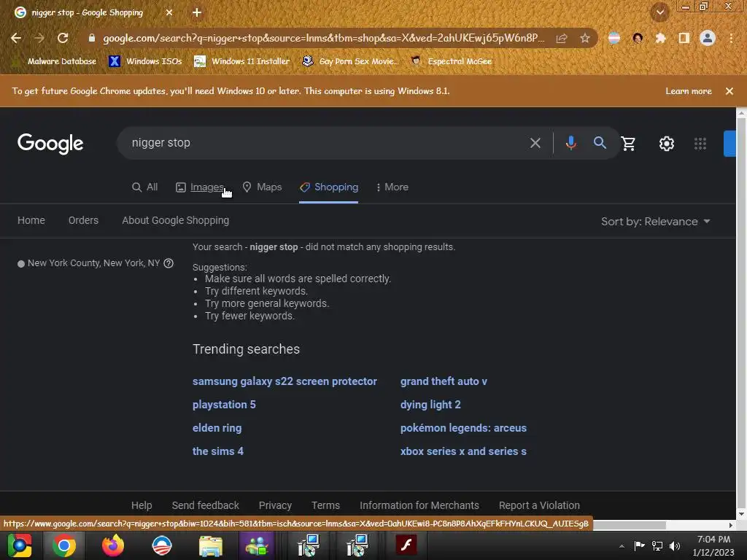This screenshot has width=747, height=560.
Task: Switch to the All results tab
Action: (145, 187)
